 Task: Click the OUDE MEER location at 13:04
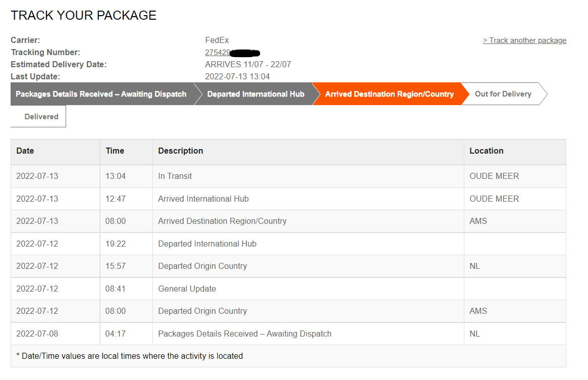494,176
